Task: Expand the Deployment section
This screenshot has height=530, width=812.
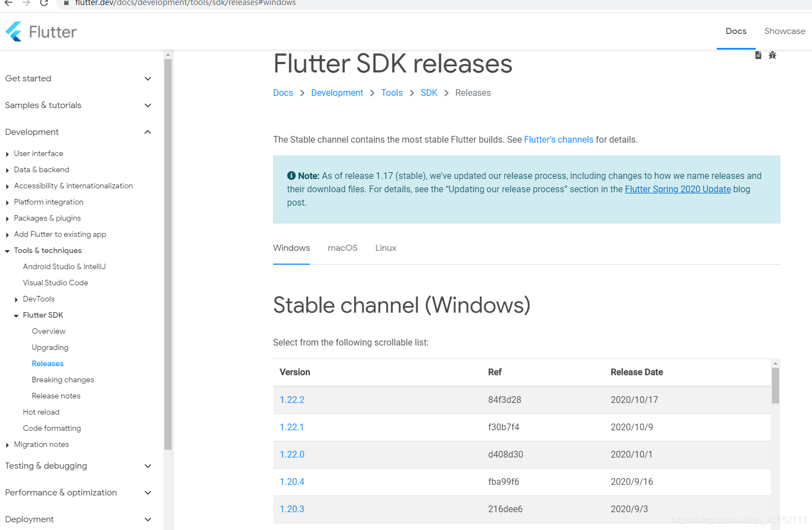Action: [x=148, y=519]
